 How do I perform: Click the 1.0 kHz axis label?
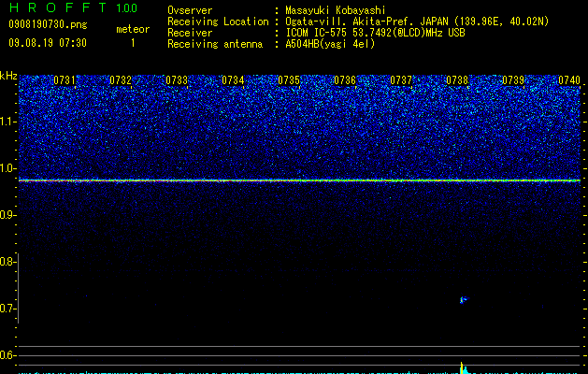(x=8, y=168)
